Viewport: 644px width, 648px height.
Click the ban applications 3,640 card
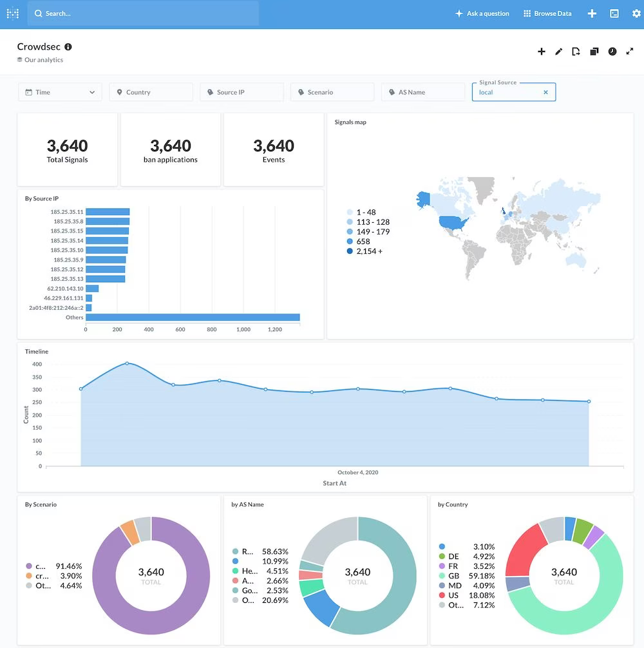pos(171,149)
